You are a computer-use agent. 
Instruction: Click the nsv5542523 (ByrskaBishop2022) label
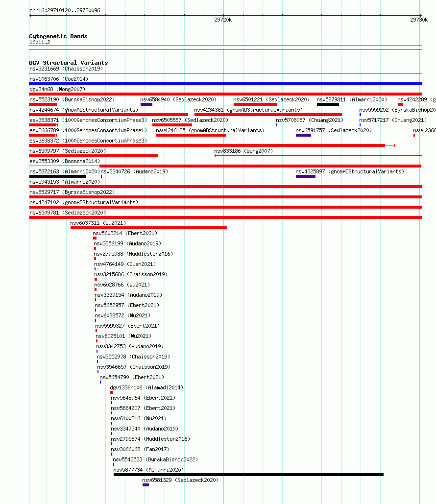[x=155, y=459]
